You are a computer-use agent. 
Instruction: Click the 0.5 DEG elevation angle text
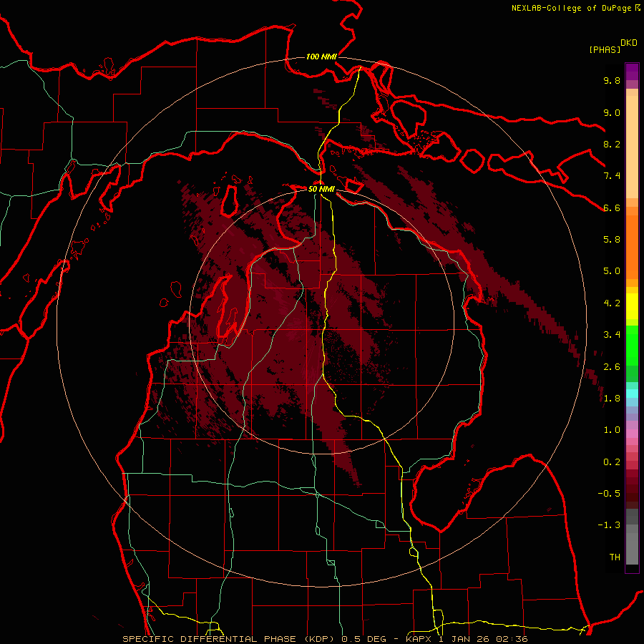[x=364, y=639]
